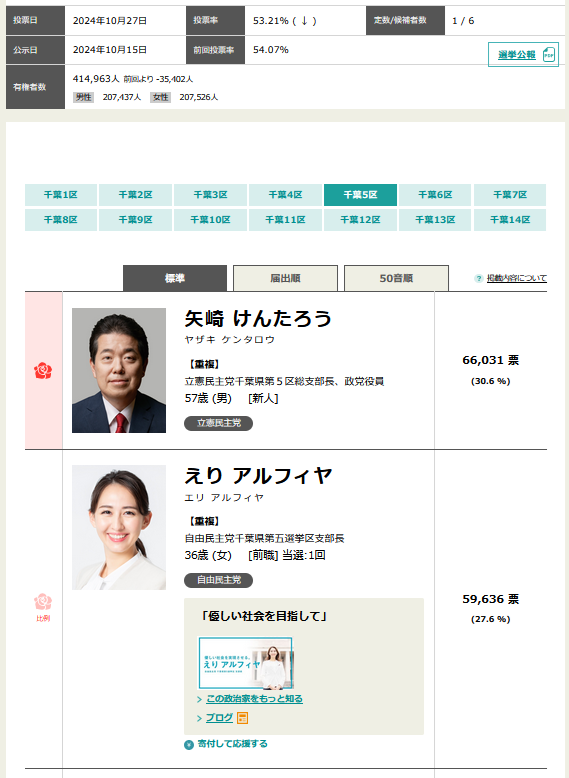
Task: Select the 千葉4区 district tab
Action: [285, 194]
